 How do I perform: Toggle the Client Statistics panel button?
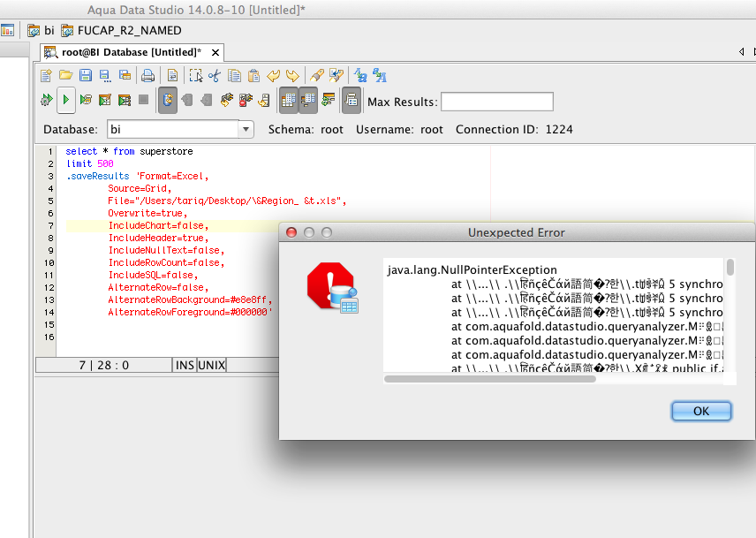click(352, 100)
